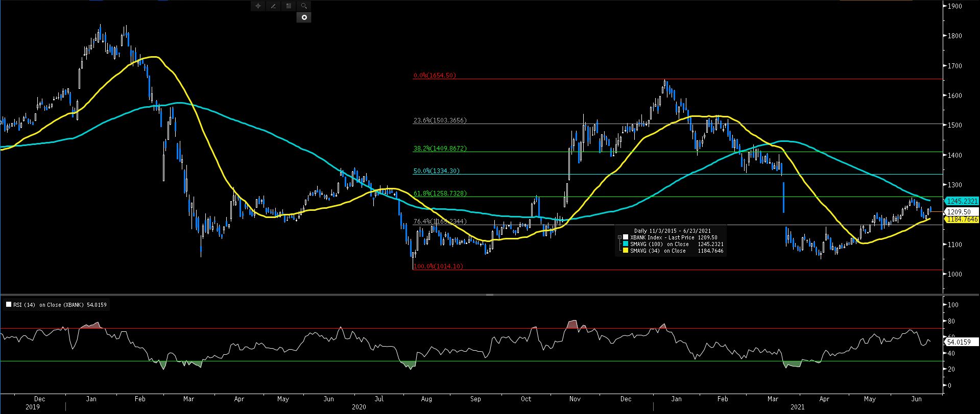Click the 100.0% (1014.10) Fibonacci label
Viewport: 980px width, 414px height.
(x=438, y=266)
